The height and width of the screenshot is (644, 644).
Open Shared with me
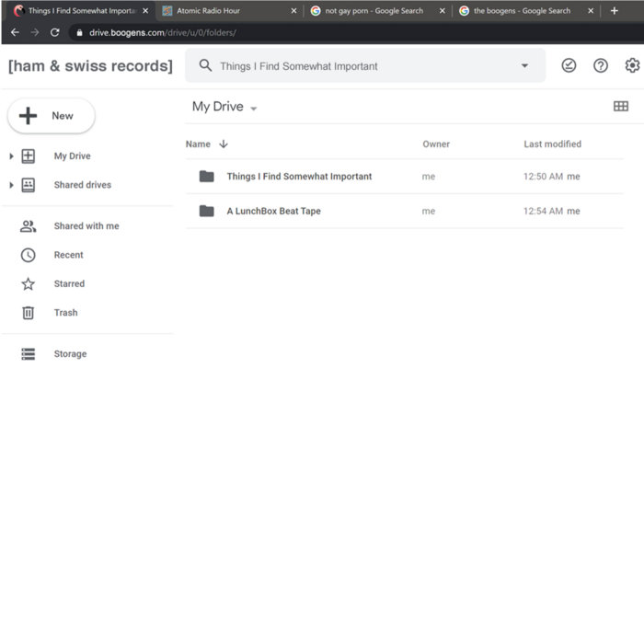tap(86, 226)
